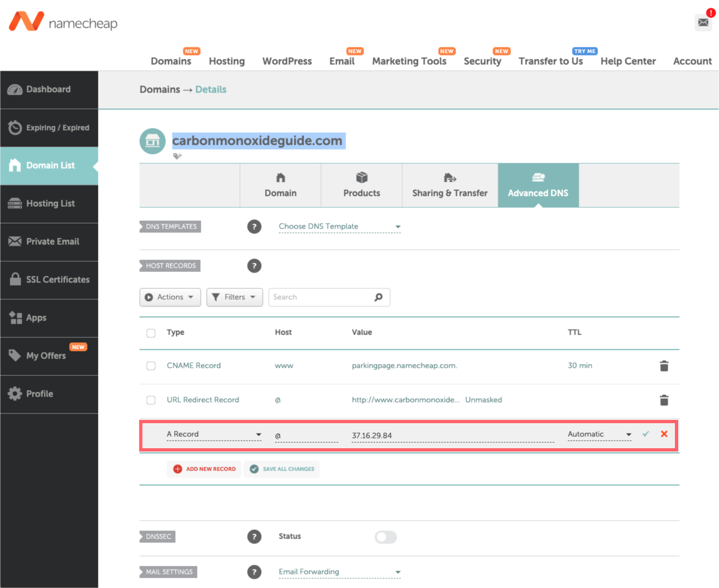The height and width of the screenshot is (588, 719).
Task: Open the Filters dropdown
Action: pos(235,297)
